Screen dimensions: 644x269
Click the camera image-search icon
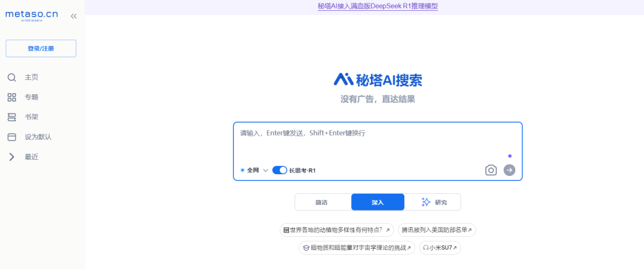pos(491,170)
